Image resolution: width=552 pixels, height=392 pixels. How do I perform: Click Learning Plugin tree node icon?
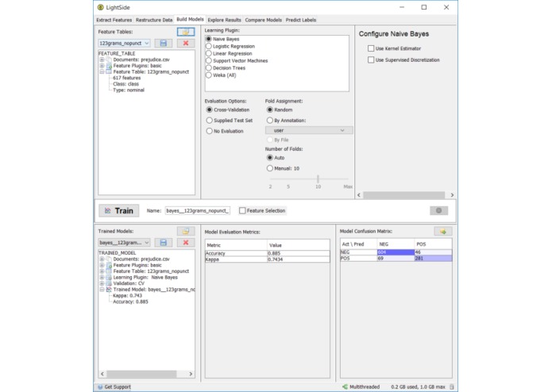click(109, 277)
